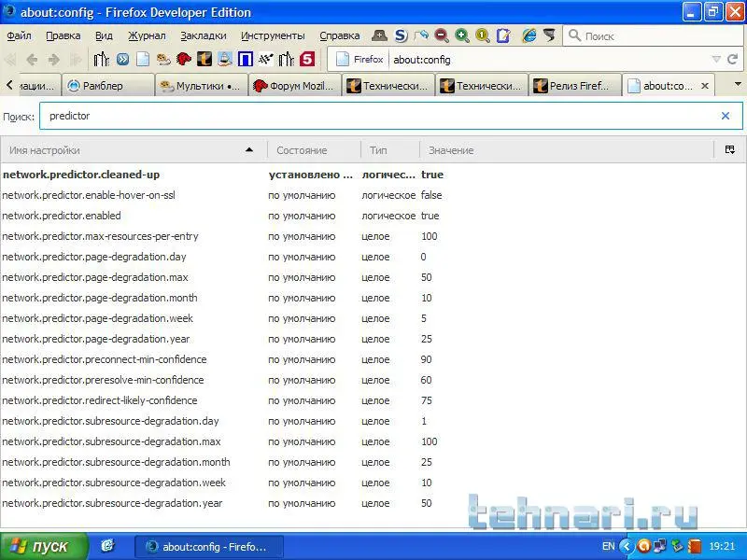Click the red number 5 bookmark icon
The height and width of the screenshot is (560, 747).
(306, 60)
